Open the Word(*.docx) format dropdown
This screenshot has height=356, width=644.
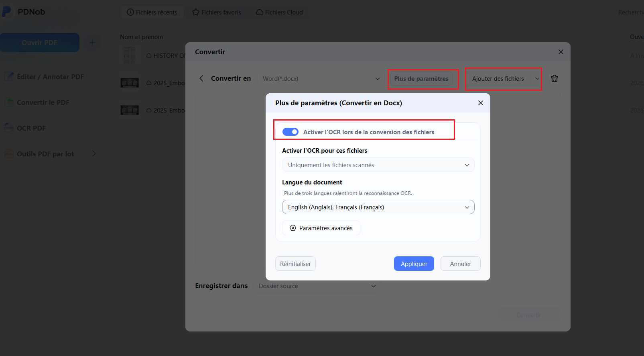[x=320, y=78]
